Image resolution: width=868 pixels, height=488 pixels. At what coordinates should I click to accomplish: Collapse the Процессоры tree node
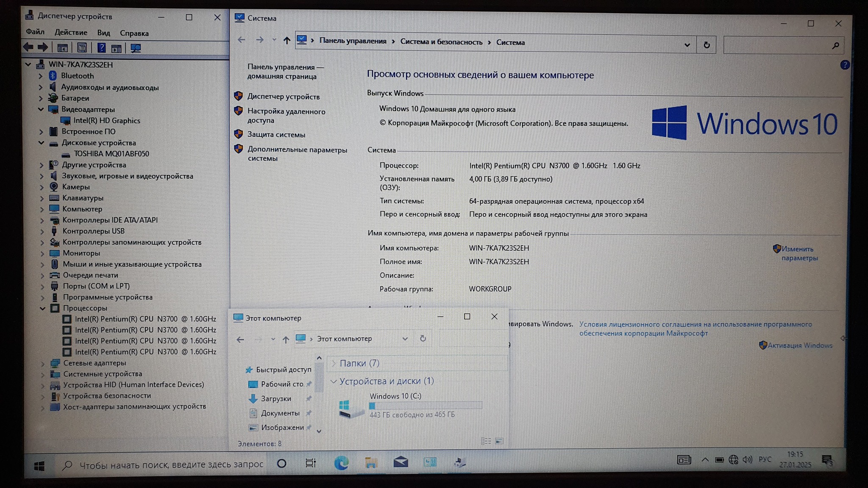click(42, 308)
